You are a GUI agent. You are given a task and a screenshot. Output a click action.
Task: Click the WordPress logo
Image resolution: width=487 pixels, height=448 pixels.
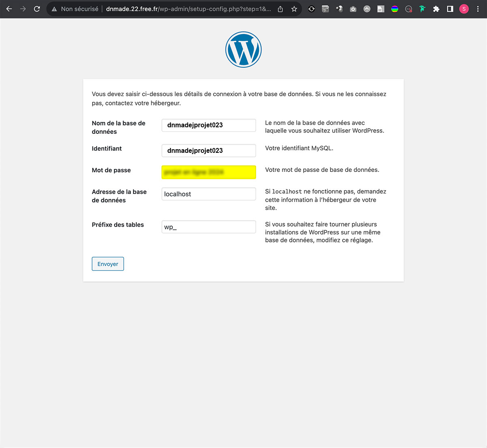click(243, 50)
